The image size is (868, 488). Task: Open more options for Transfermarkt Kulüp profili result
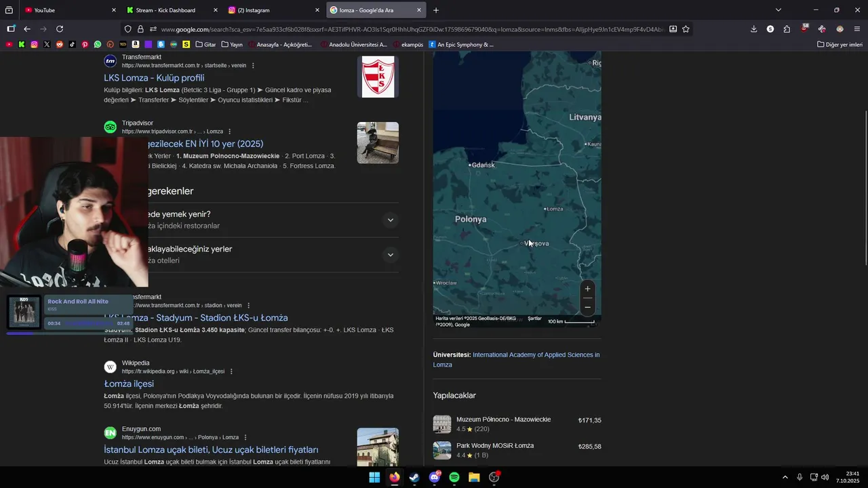point(253,66)
